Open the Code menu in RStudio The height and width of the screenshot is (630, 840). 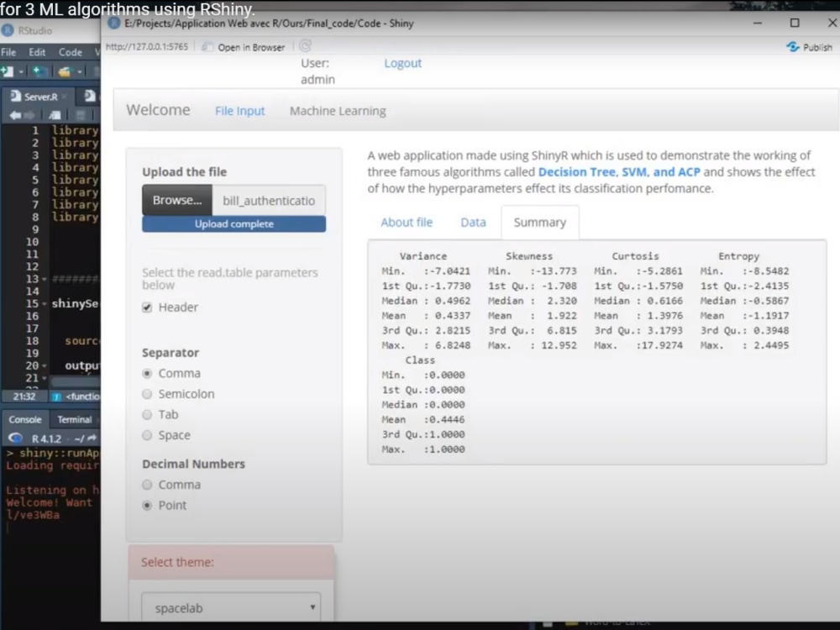click(x=71, y=52)
